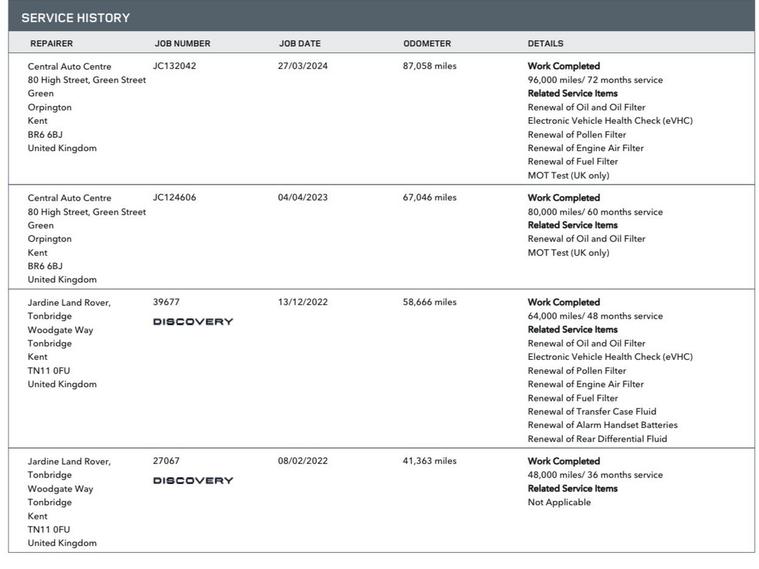Click the Service History header title
This screenshot has height=569, width=759.
[76, 18]
